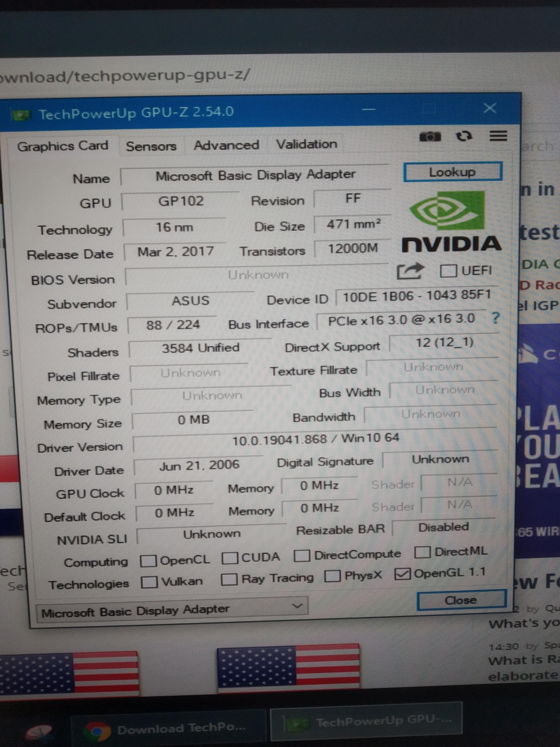Viewport: 560px width, 747px height.
Task: Switch to the Advanced tab
Action: tap(226, 145)
